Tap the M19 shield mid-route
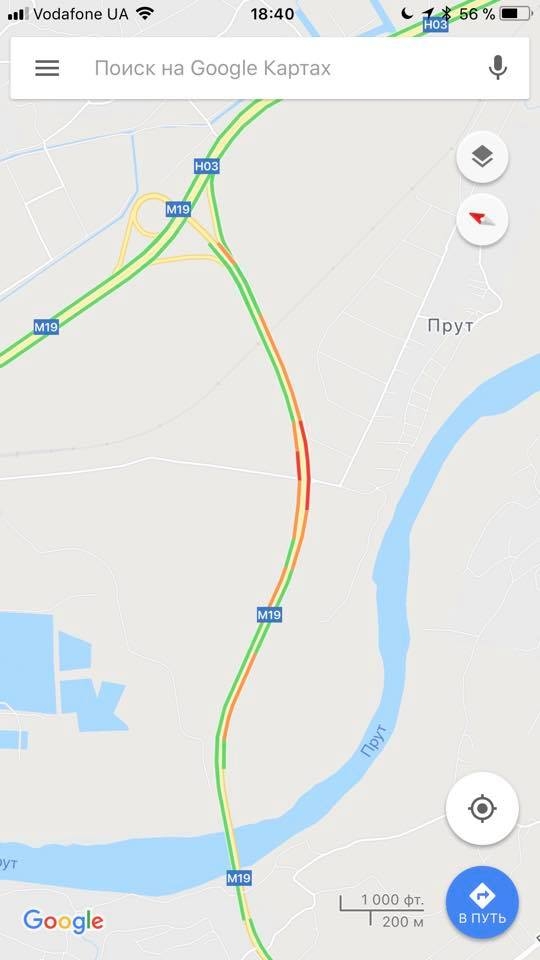This screenshot has height=960, width=540. click(269, 615)
